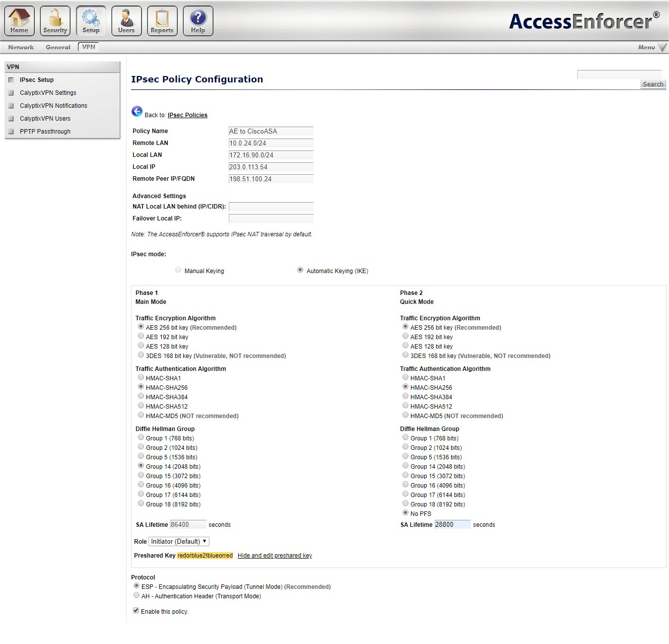This screenshot has width=669, height=644.
Task: Open the Users toolbar icon
Action: click(x=126, y=20)
